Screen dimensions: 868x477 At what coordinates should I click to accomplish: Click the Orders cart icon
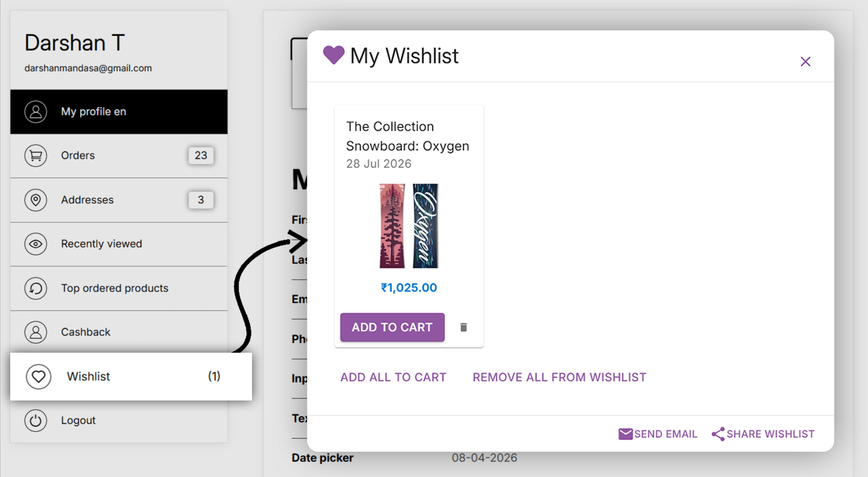35,155
